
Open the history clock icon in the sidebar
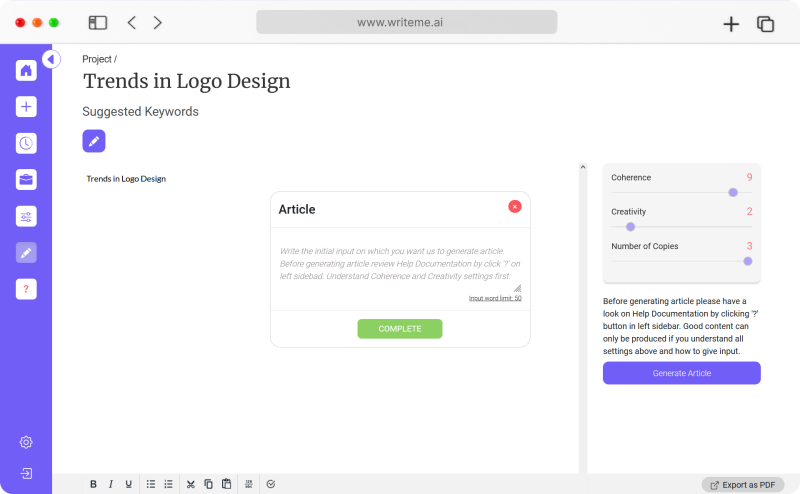pyautogui.click(x=26, y=143)
